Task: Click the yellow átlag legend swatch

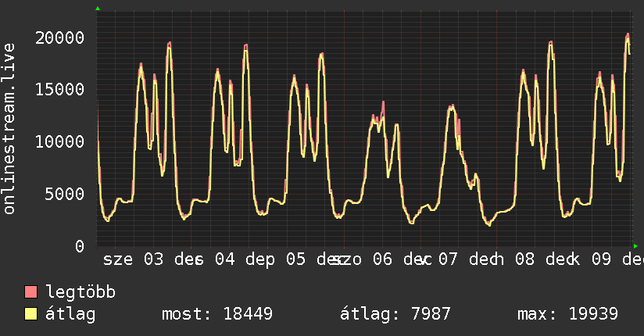Action: (x=30, y=314)
